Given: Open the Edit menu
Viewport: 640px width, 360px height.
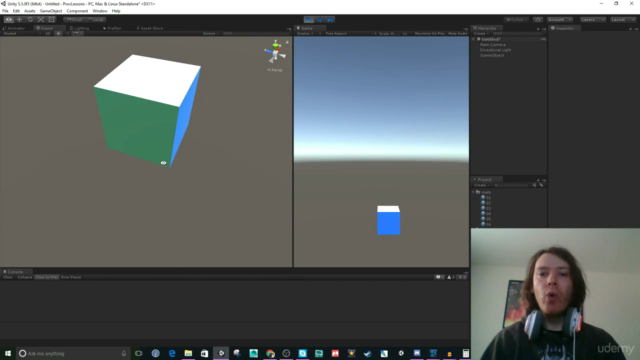Looking at the screenshot, I should pos(16,11).
